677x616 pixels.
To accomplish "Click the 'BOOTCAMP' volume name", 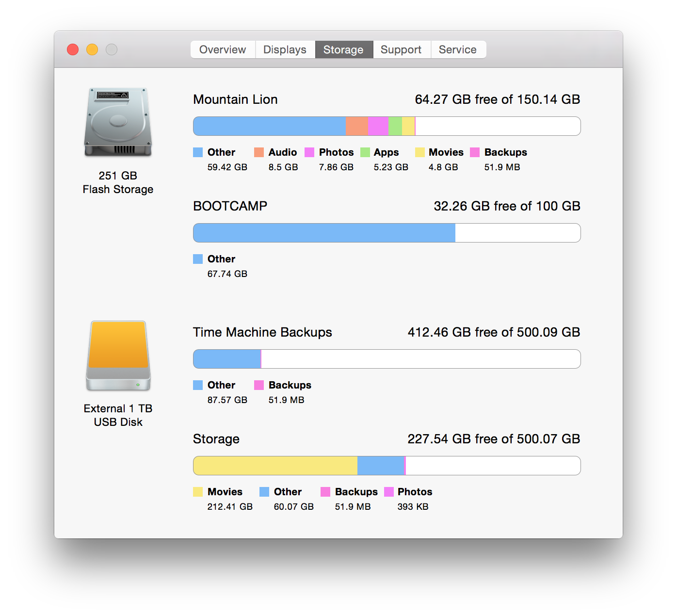I will (x=230, y=206).
